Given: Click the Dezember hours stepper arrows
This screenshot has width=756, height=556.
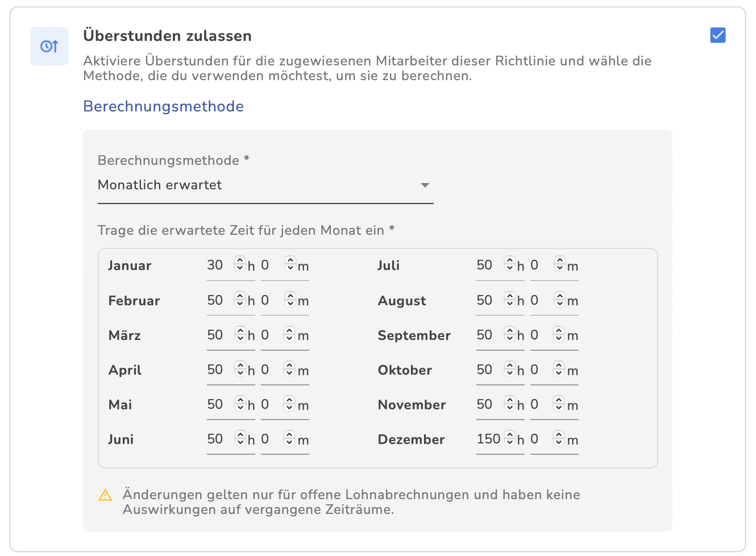Looking at the screenshot, I should point(509,438).
